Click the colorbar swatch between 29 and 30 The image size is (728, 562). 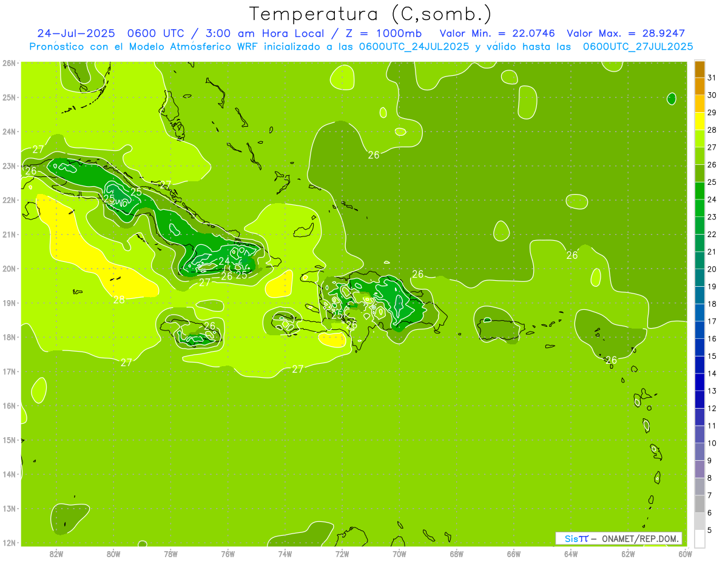point(699,104)
